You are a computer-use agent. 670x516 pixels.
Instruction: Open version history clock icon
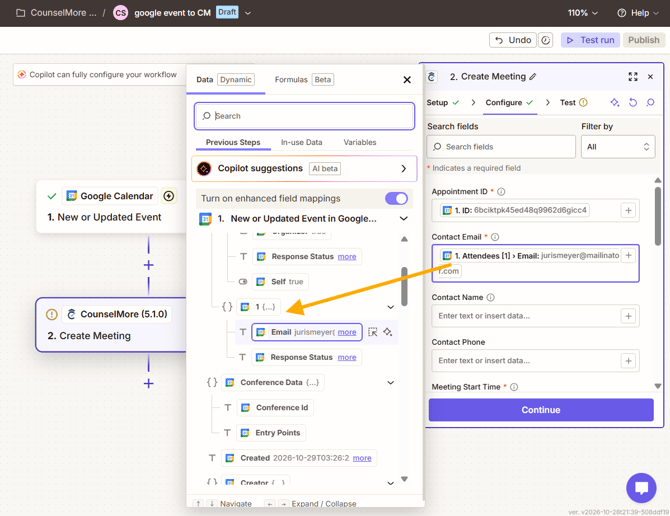pyautogui.click(x=546, y=40)
